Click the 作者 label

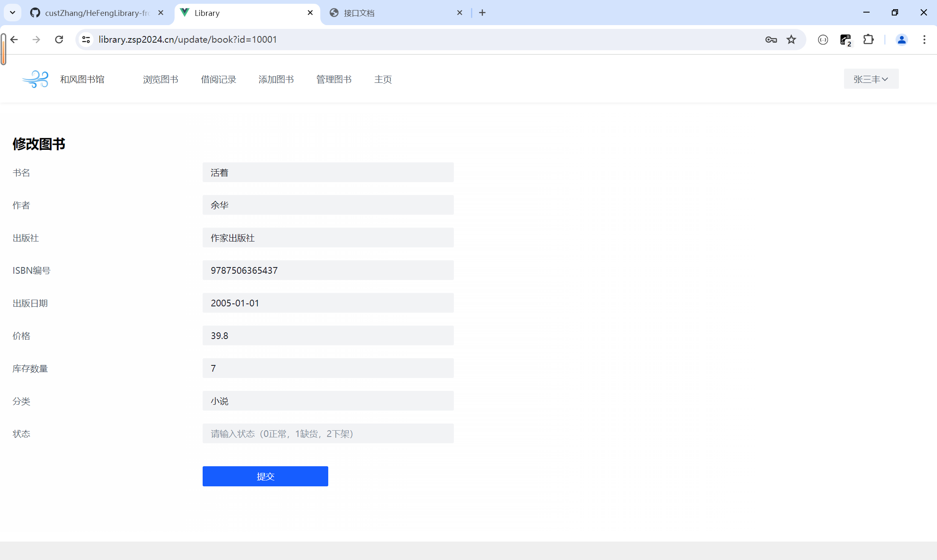point(21,205)
